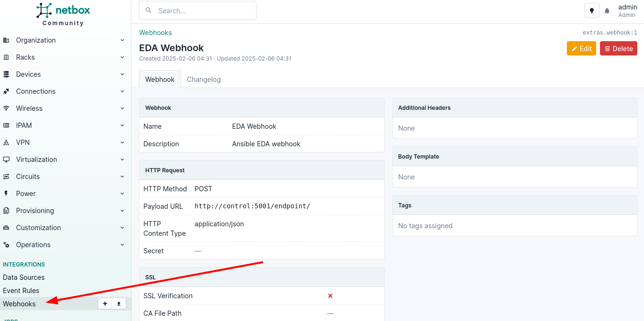Click the Created 2025-02-06 timestamp line

215,59
